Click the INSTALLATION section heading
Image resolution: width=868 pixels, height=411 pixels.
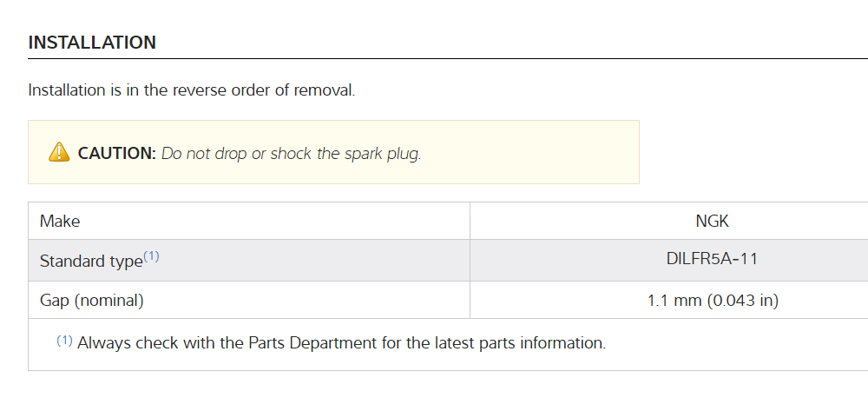pos(92,42)
